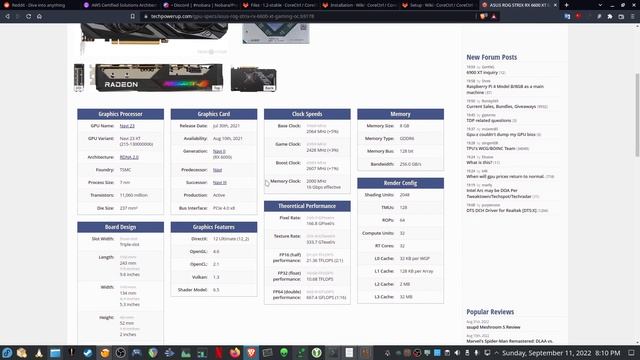
Task: Click the Memory Size 8 GB value
Action: [404, 126]
